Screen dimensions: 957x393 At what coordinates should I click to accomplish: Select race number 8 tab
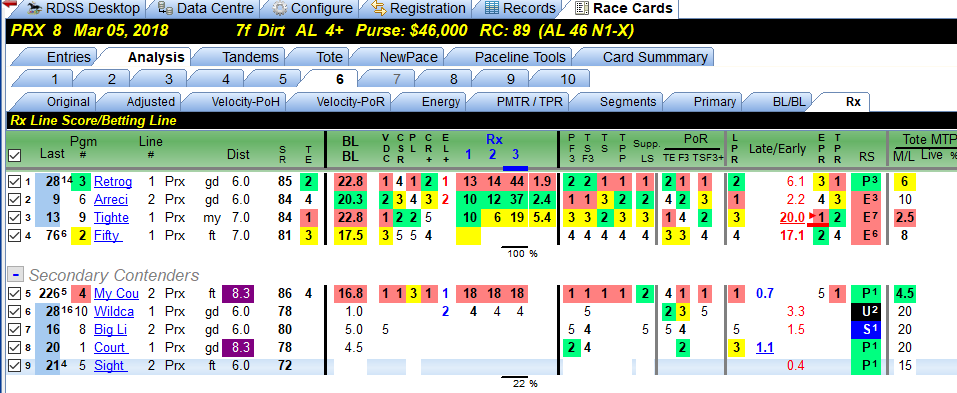click(453, 79)
